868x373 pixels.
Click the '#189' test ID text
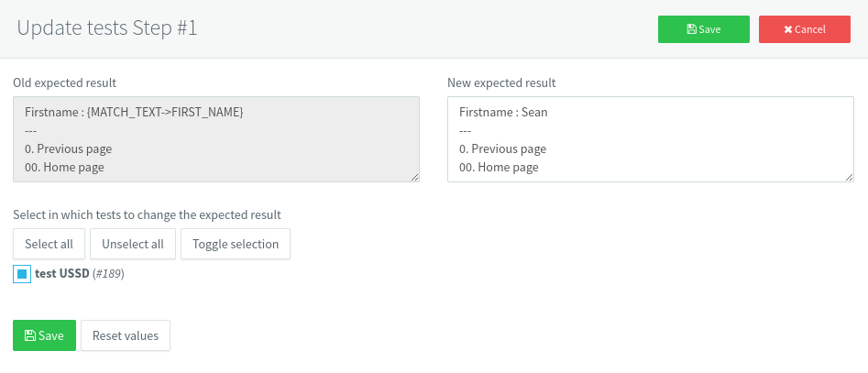point(108,274)
